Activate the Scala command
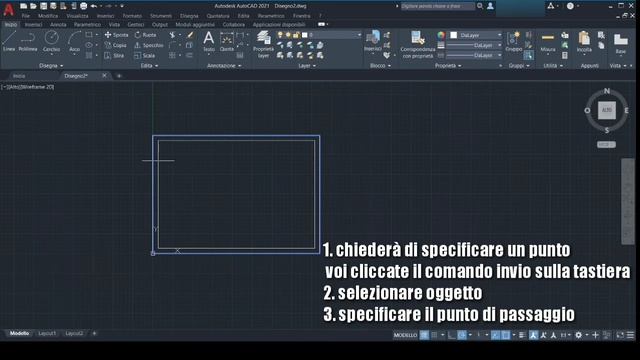This screenshot has width=640, height=360. tap(145, 56)
